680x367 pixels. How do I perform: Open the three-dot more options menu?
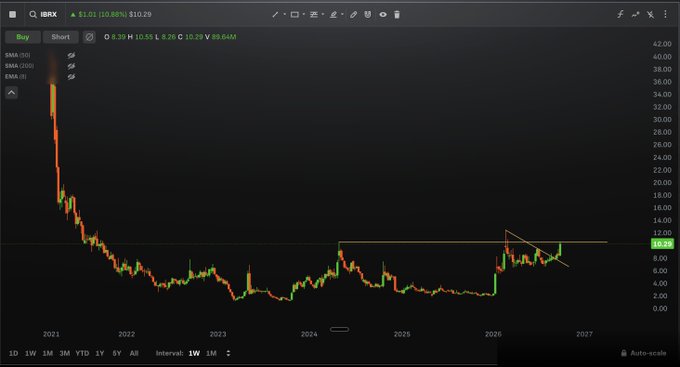click(665, 14)
